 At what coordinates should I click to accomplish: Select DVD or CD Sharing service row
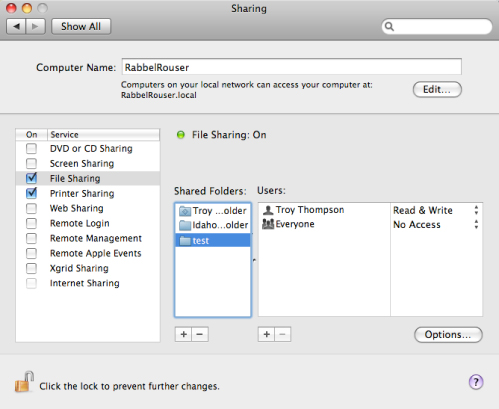(88, 148)
